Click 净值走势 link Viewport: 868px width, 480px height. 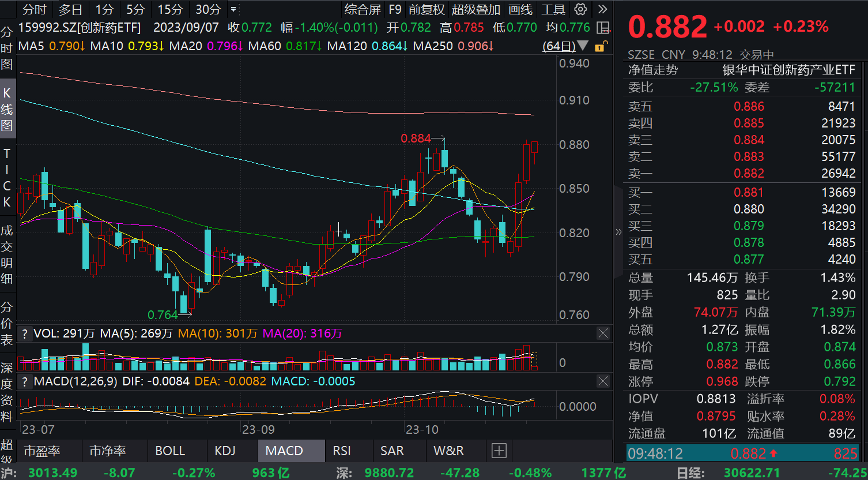coord(653,70)
